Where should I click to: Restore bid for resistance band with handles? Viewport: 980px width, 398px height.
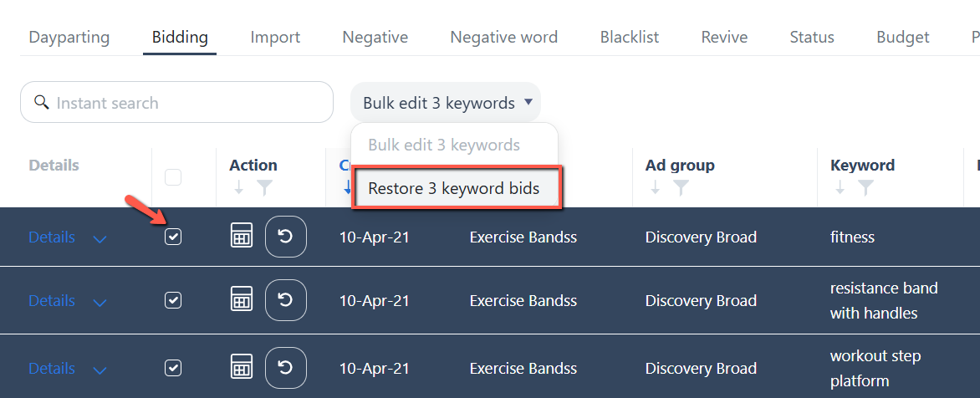coord(286,300)
